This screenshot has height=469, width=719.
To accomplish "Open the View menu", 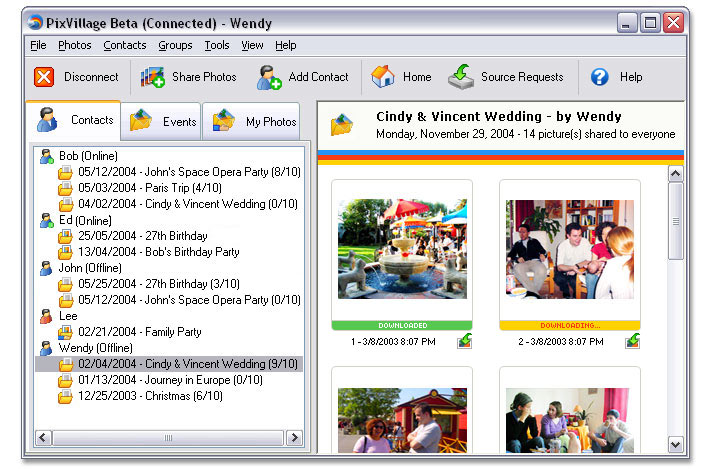I will click(252, 45).
